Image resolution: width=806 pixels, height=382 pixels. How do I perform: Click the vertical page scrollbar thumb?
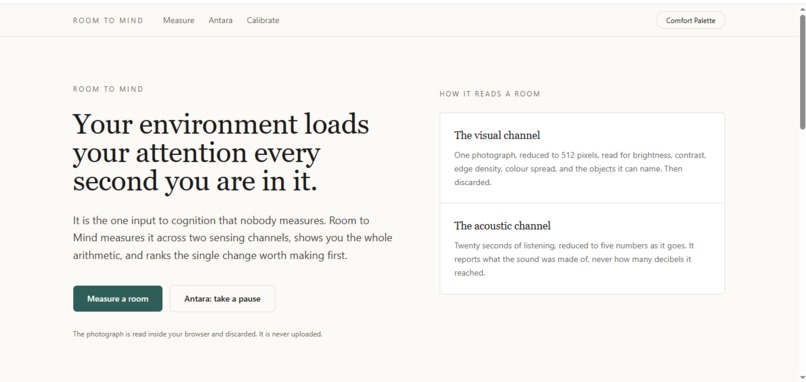click(x=802, y=72)
